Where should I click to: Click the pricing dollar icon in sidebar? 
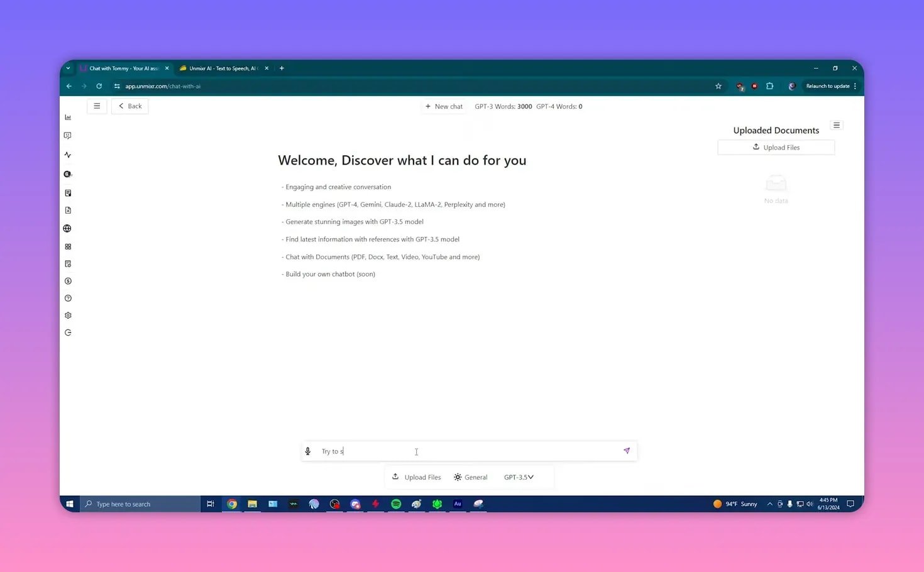(x=68, y=281)
